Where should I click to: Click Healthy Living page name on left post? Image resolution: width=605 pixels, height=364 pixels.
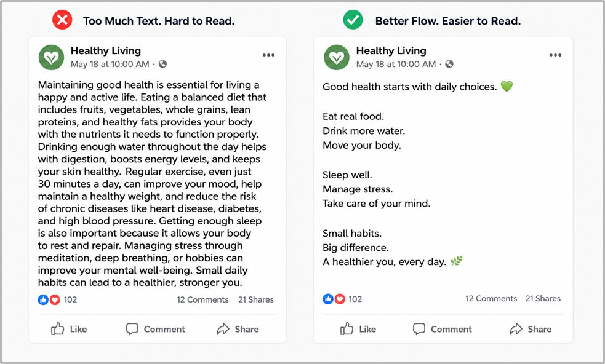106,51
